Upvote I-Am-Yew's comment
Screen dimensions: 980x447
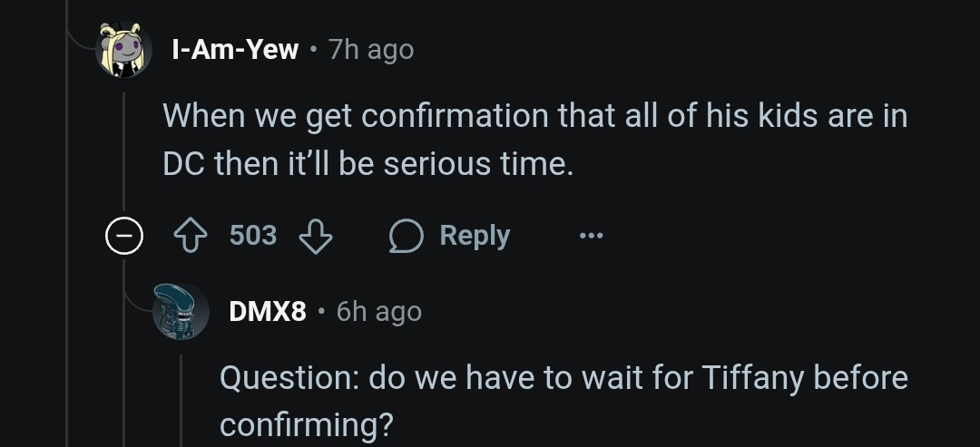[190, 237]
